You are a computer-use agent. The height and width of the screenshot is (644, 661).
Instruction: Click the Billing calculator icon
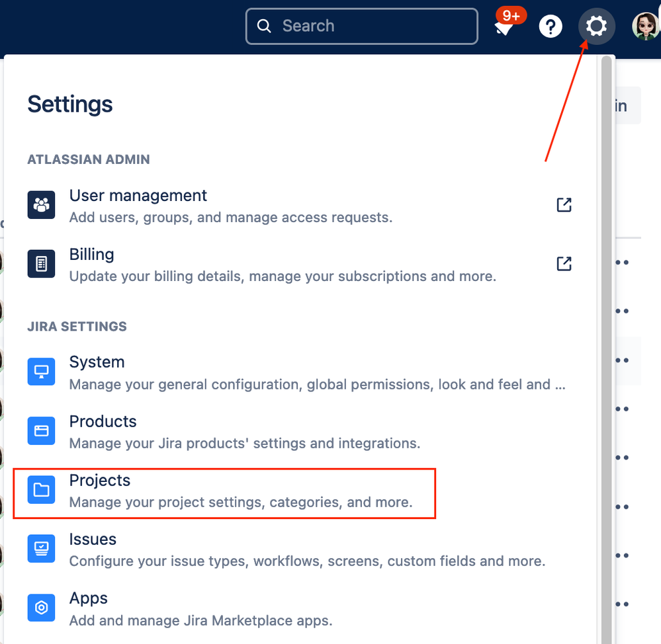pyautogui.click(x=41, y=264)
